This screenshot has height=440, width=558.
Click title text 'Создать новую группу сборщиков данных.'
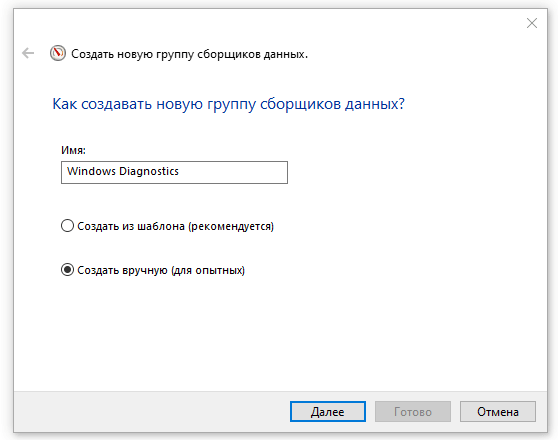190,54
